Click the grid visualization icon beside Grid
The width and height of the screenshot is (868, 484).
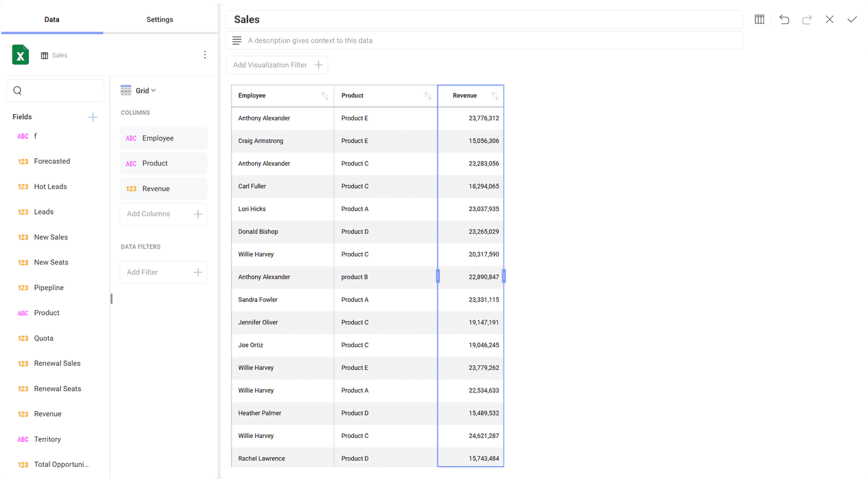(x=126, y=91)
